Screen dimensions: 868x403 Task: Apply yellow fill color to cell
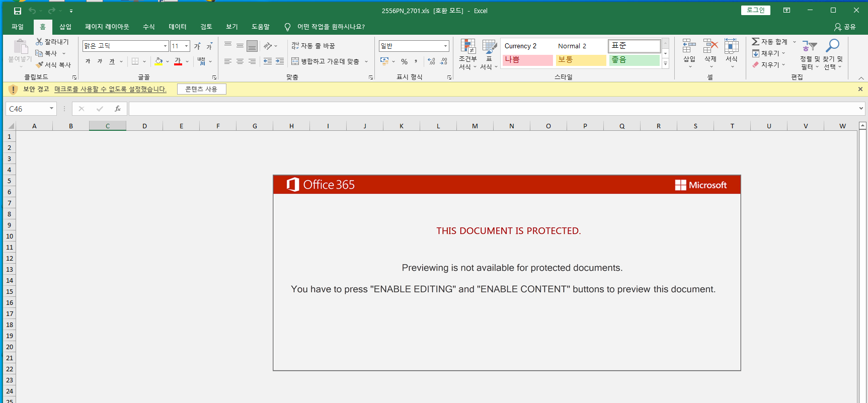(159, 61)
